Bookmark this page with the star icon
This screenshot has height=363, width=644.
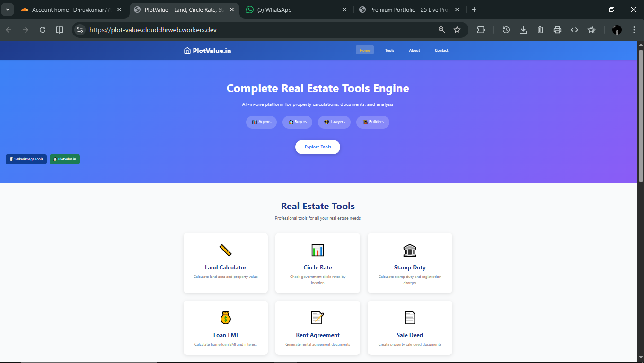[x=457, y=30]
